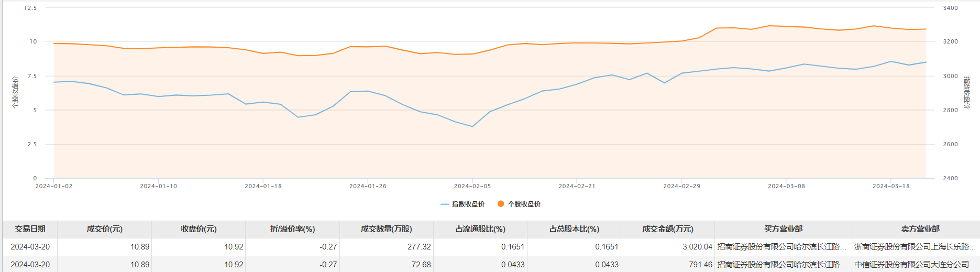This screenshot has width=980, height=272.
Task: Click the 2024-01-02 x-axis date label
Action: click(x=54, y=186)
